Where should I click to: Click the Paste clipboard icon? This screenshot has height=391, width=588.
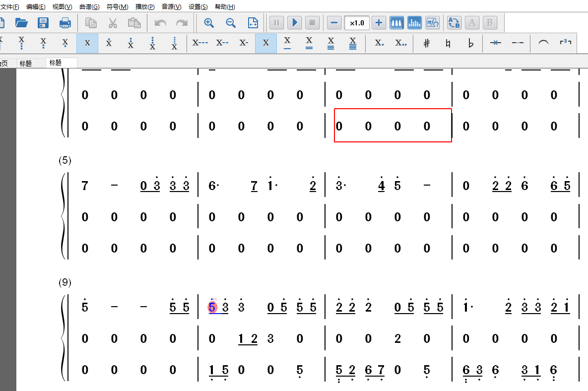click(134, 23)
